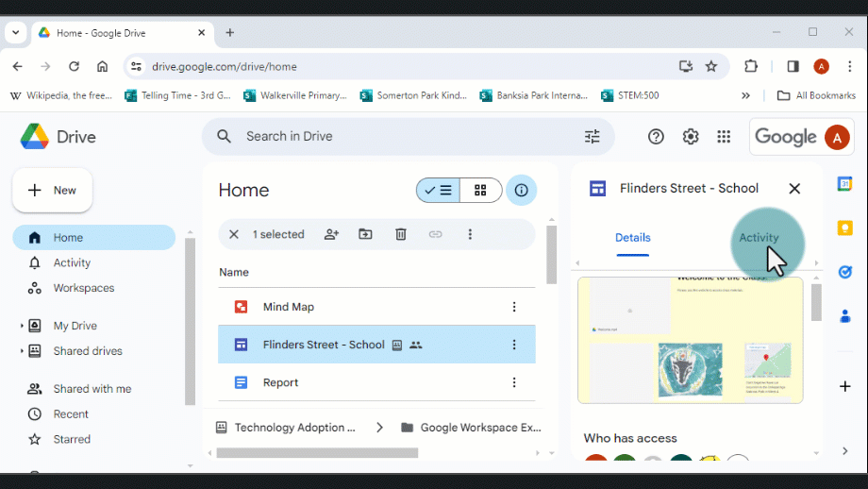Screen dimensions: 868x489
Task: Open browser side panel
Action: click(793, 66)
